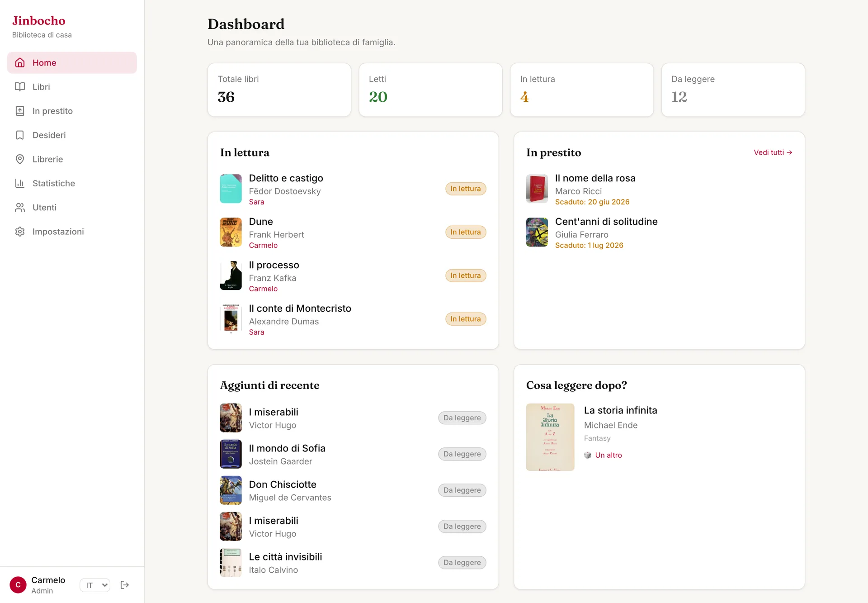Image resolution: width=868 pixels, height=603 pixels.
Task: Click Il mondo di Sofia title
Action: point(287,448)
